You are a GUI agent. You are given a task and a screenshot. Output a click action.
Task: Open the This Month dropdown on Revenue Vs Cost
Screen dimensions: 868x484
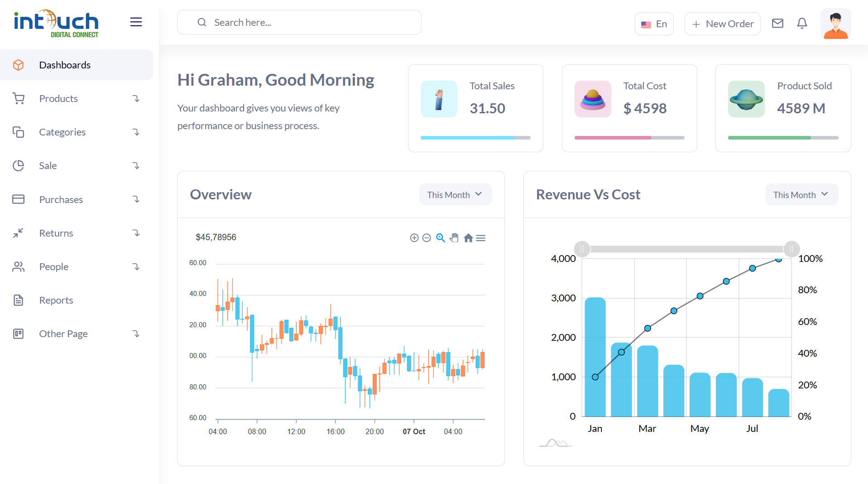[801, 194]
